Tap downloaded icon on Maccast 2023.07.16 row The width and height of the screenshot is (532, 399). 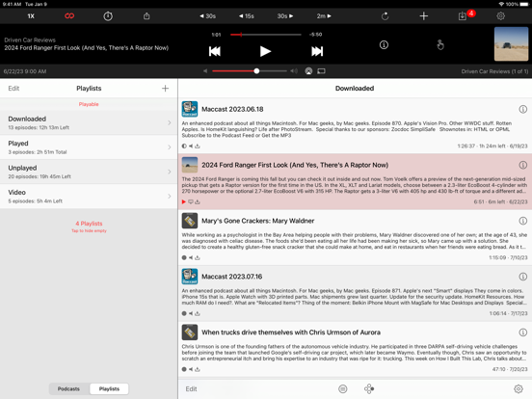(198, 313)
